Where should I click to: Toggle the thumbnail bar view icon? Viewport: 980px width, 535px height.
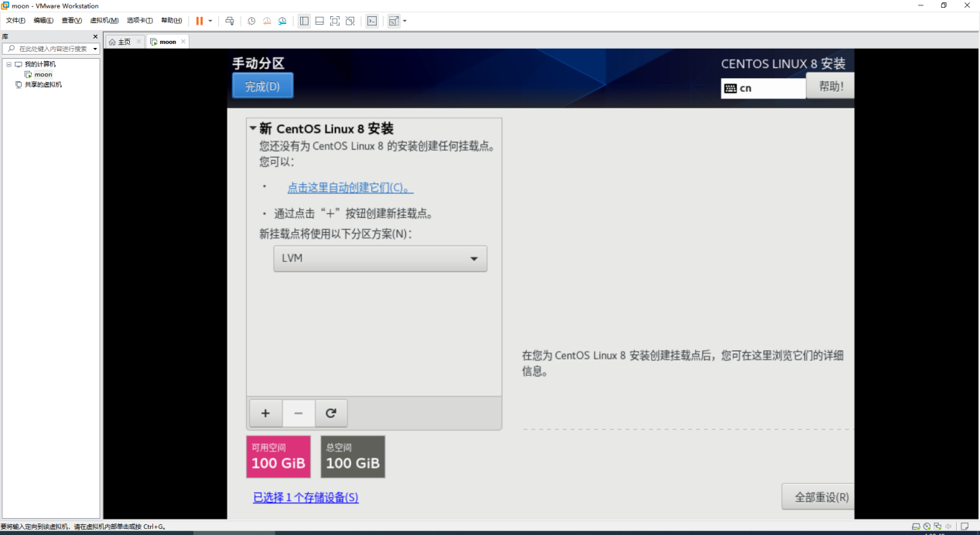[319, 21]
